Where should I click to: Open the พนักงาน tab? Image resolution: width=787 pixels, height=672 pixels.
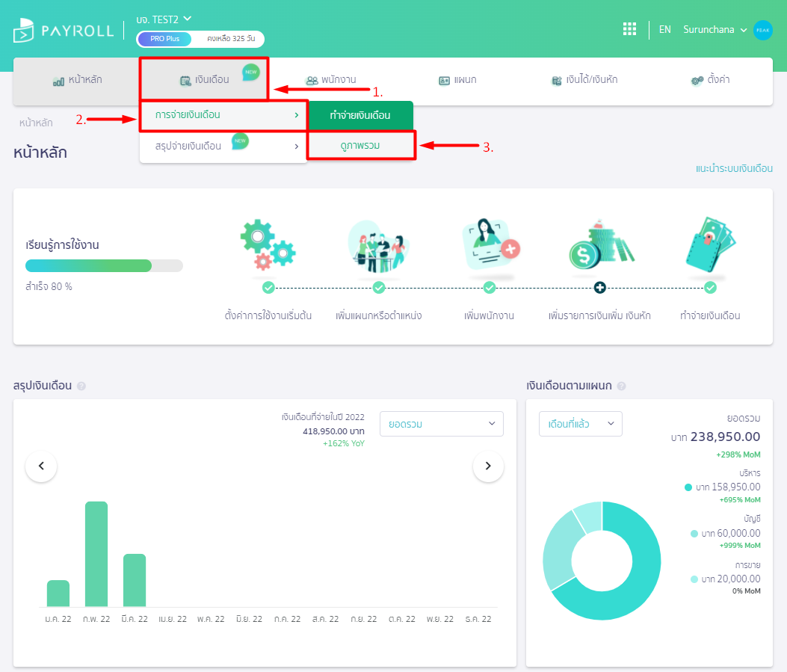[330, 80]
